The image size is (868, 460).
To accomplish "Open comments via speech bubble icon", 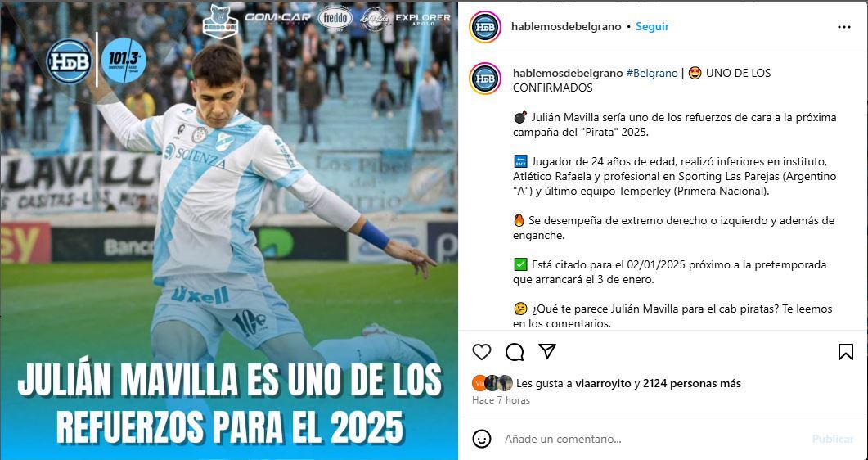I will pos(515,351).
